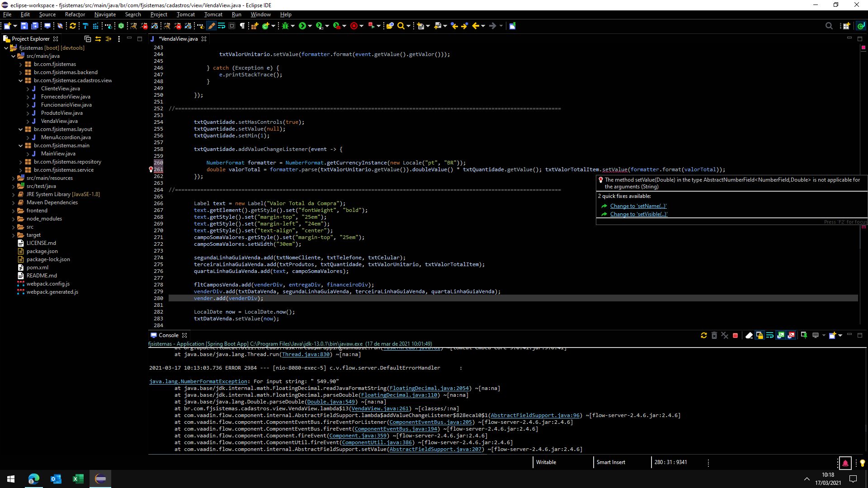Click the Pin Console icon

pyautogui.click(x=804, y=335)
